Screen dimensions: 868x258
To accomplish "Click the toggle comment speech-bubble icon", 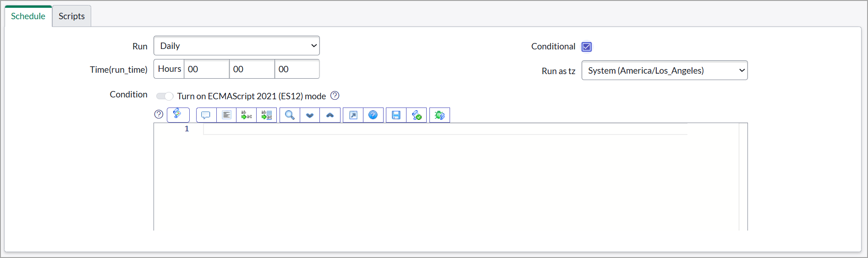I will [206, 115].
